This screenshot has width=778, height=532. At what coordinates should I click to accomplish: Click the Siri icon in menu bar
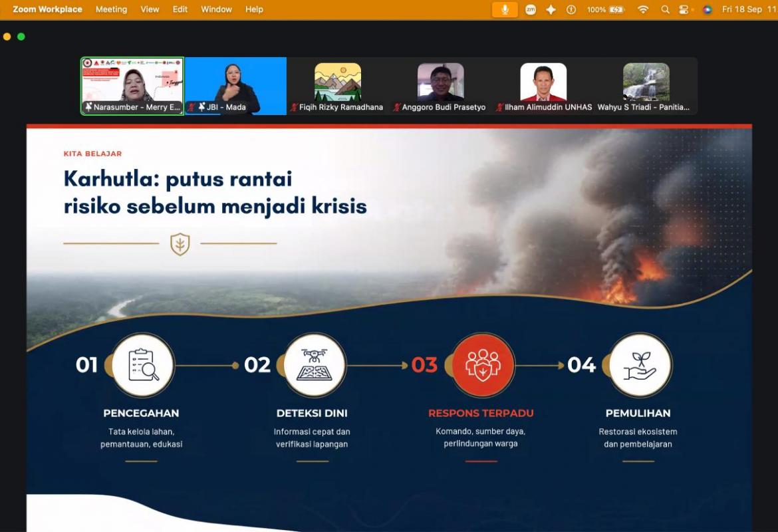point(708,9)
